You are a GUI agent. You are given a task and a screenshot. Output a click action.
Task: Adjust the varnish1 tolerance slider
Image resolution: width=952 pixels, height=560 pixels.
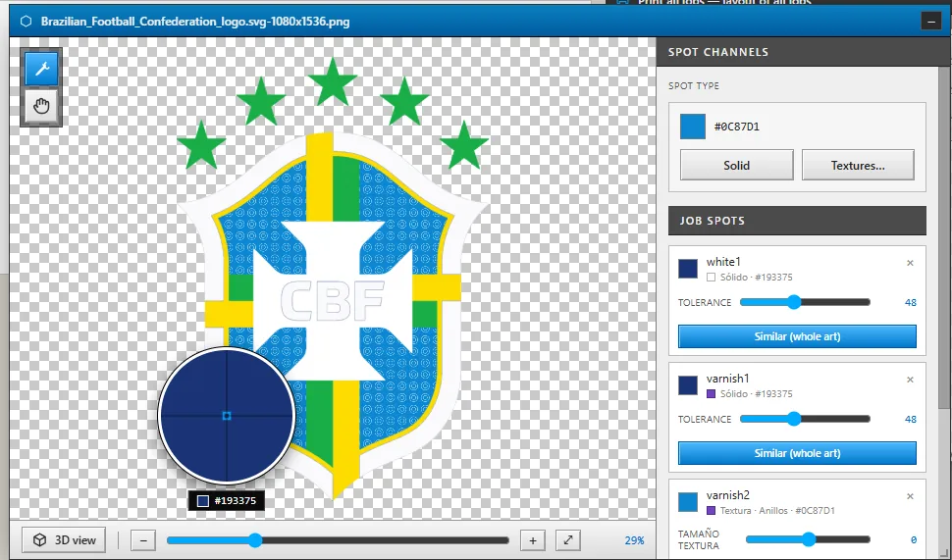click(x=805, y=419)
